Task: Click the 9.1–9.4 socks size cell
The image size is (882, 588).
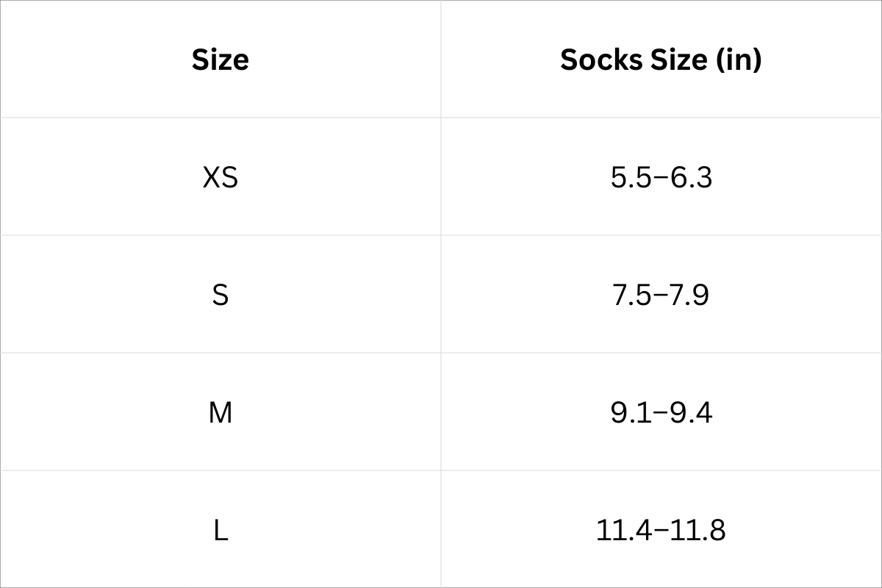Action: 661,412
